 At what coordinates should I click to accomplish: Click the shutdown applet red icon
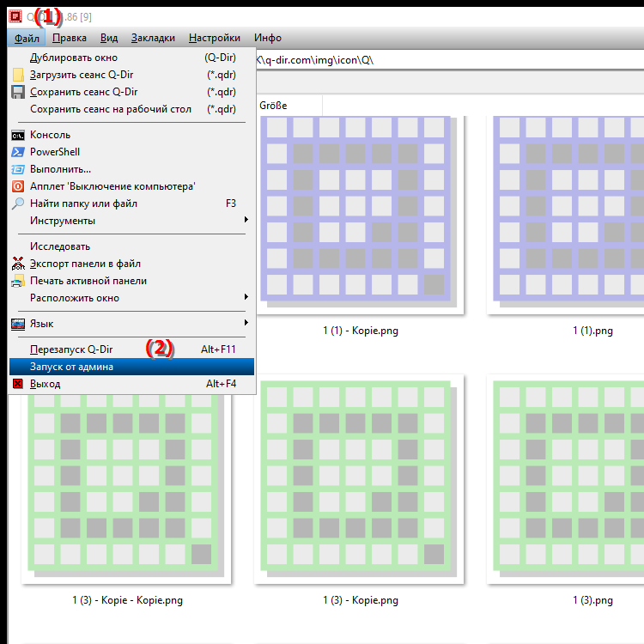point(18,186)
